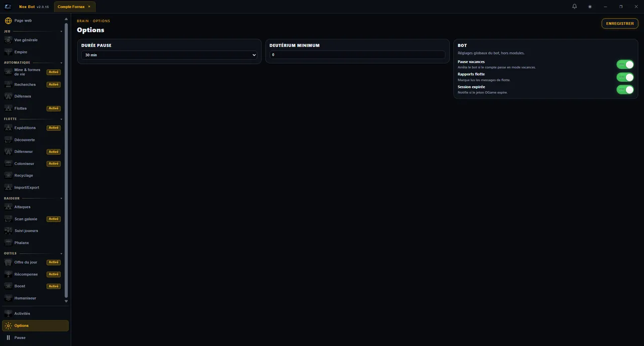Click the sidebar scroll-up arrow
This screenshot has width=644, height=346.
click(x=66, y=19)
